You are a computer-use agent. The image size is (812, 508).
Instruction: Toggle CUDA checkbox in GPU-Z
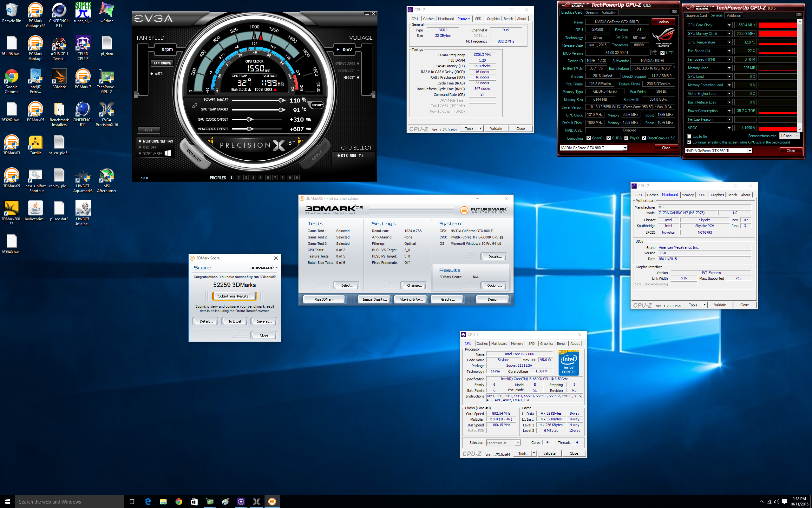608,138
